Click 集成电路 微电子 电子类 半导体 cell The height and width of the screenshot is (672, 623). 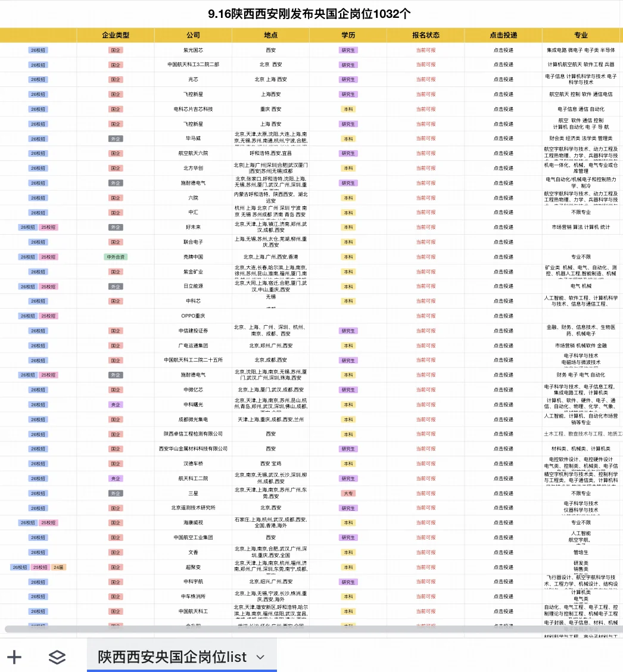(581, 50)
